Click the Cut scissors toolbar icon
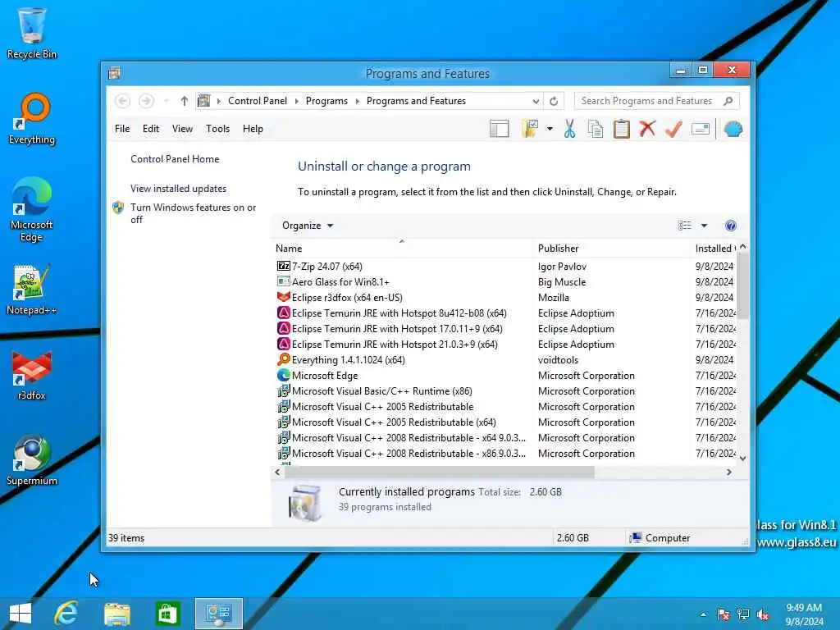Image resolution: width=840 pixels, height=630 pixels. (569, 129)
